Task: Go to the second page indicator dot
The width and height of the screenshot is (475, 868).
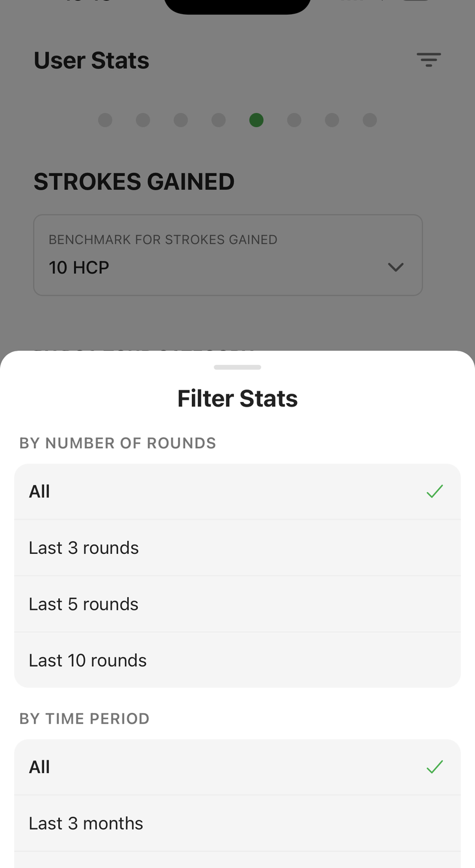Action: point(143,120)
